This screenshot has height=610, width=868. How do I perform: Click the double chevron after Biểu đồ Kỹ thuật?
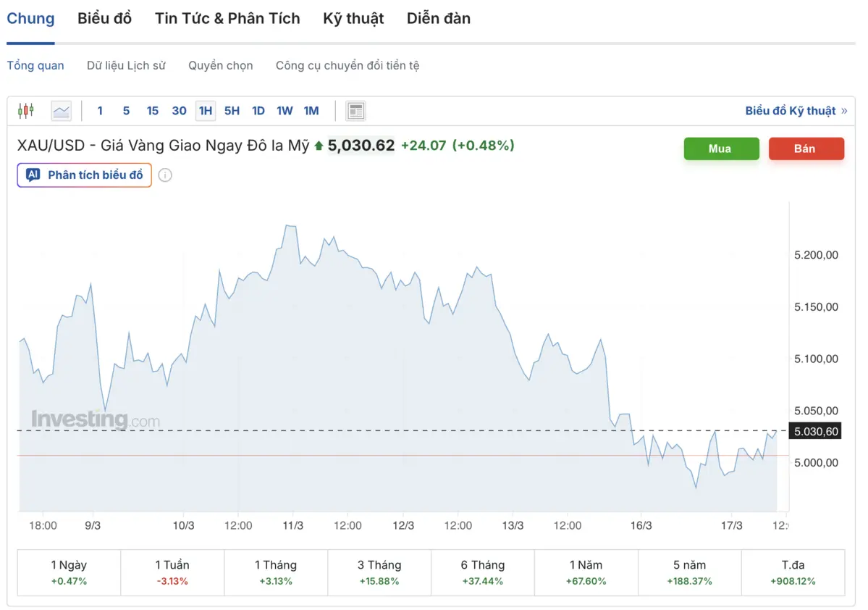843,111
